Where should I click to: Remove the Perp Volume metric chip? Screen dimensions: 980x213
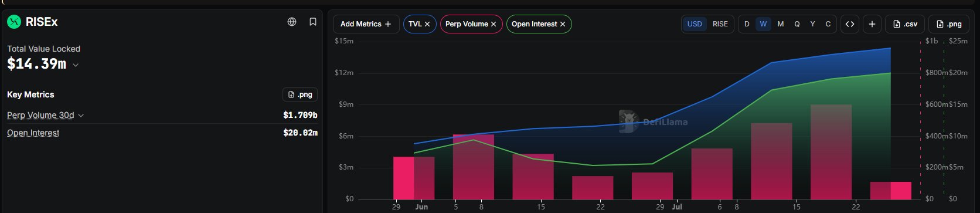point(494,24)
